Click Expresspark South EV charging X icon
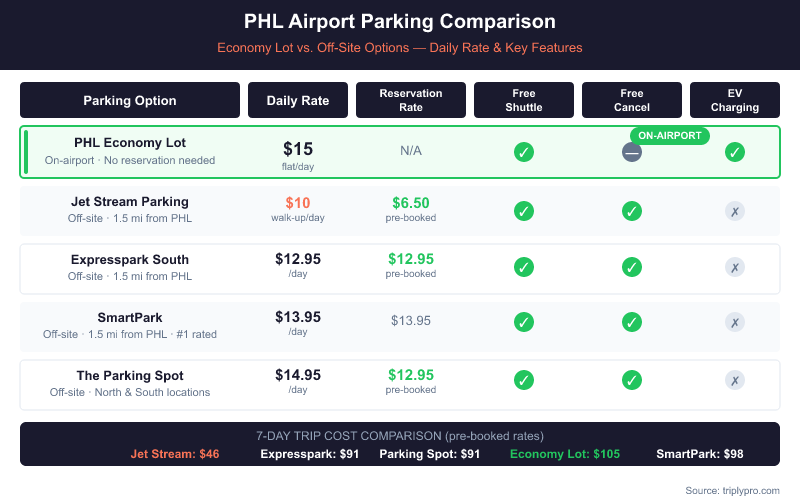The image size is (800, 500). (x=735, y=267)
